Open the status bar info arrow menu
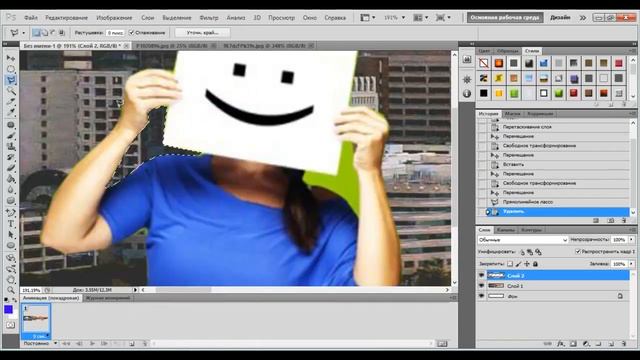Screen dimensions: 640x360 click(x=135, y=290)
